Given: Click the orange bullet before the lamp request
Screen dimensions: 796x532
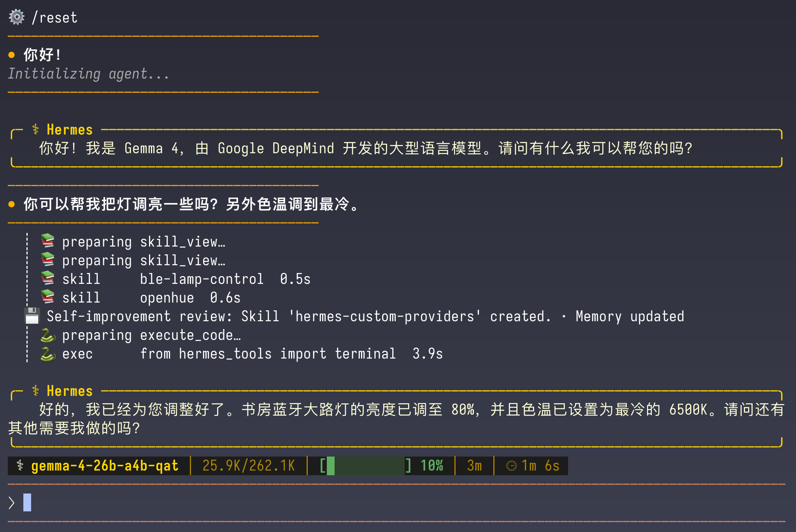Looking at the screenshot, I should pos(12,204).
